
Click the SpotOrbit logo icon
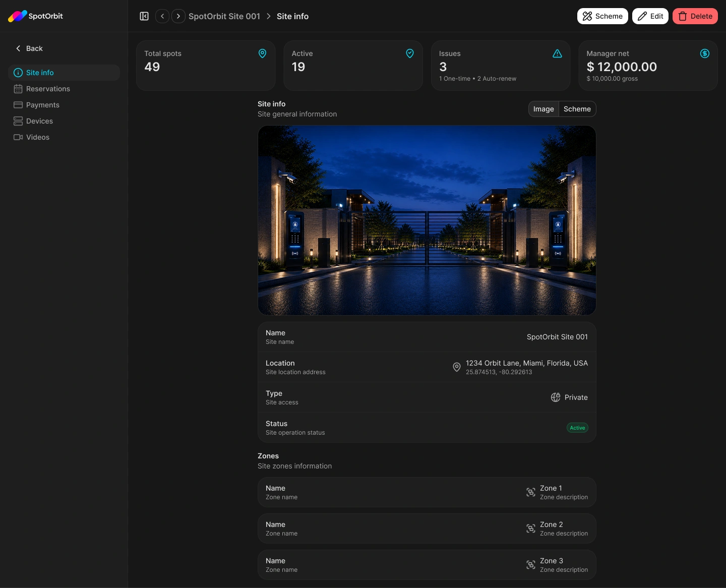pyautogui.click(x=18, y=16)
